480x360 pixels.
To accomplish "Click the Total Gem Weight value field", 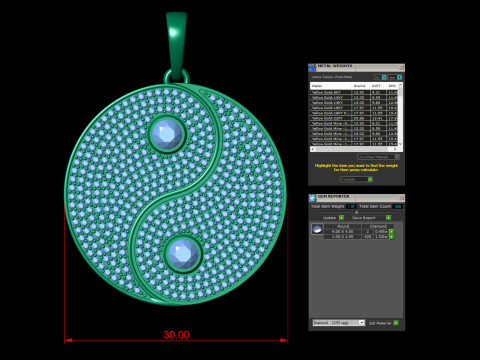I will pos(351,207).
